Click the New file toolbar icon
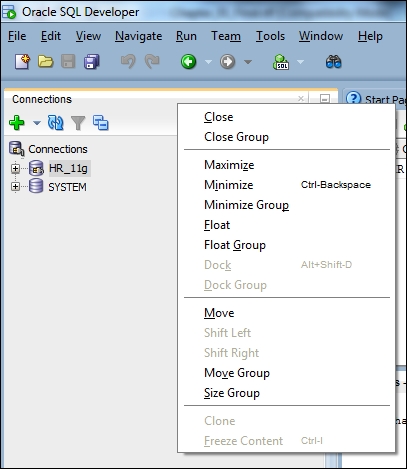 pyautogui.click(x=22, y=62)
